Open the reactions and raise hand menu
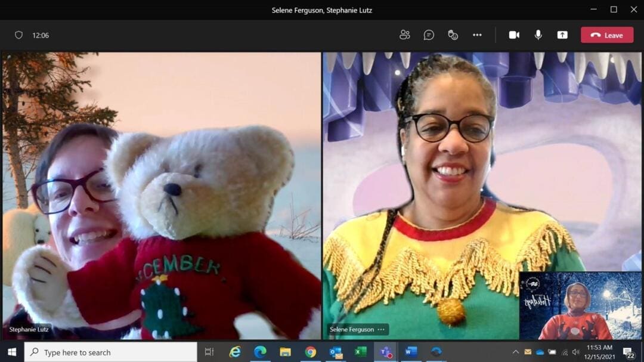 [453, 35]
